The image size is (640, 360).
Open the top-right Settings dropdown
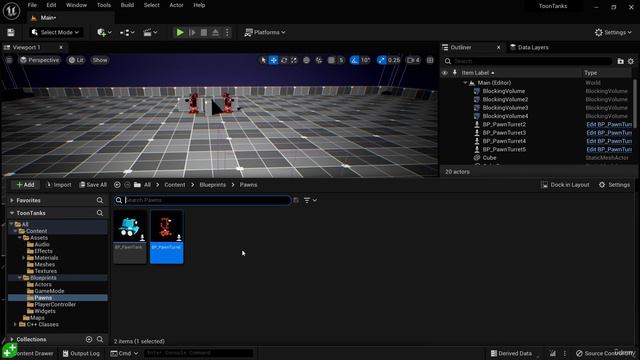[613, 32]
